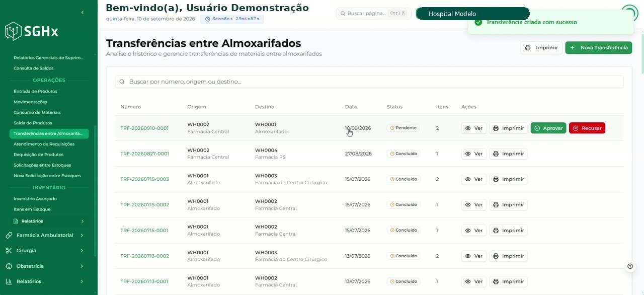Expand the Cirurgia sidebar menu
This screenshot has width=644, height=295.
point(44,251)
